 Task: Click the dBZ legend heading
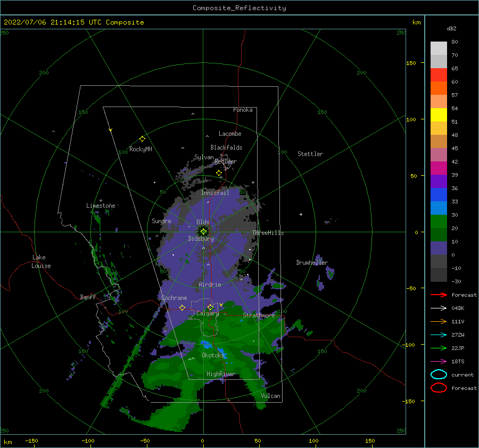451,28
